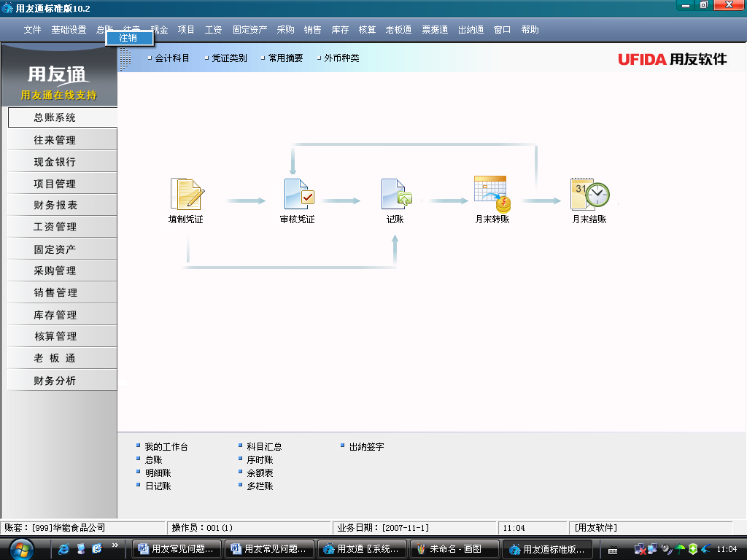Viewport: 747px width, 560px height.
Task: Select the 工资管理 sidebar module
Action: (x=63, y=227)
